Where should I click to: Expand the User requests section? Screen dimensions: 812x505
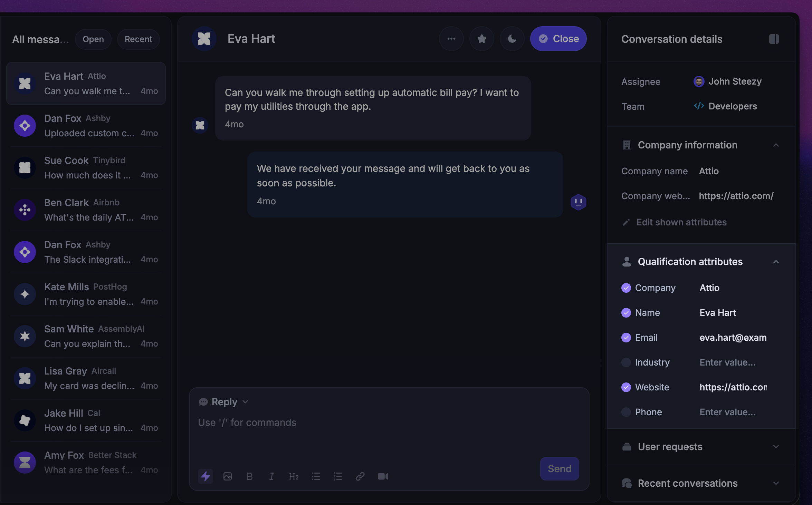pos(701,447)
